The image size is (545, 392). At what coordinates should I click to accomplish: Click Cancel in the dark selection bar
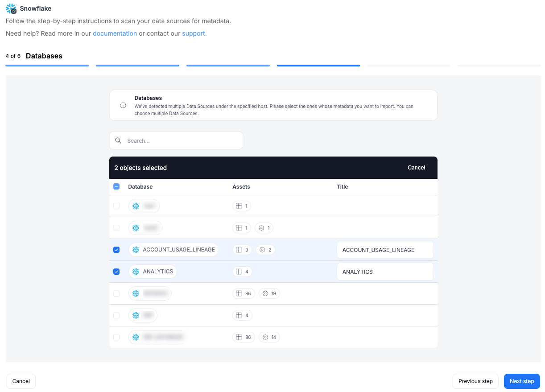pos(416,168)
